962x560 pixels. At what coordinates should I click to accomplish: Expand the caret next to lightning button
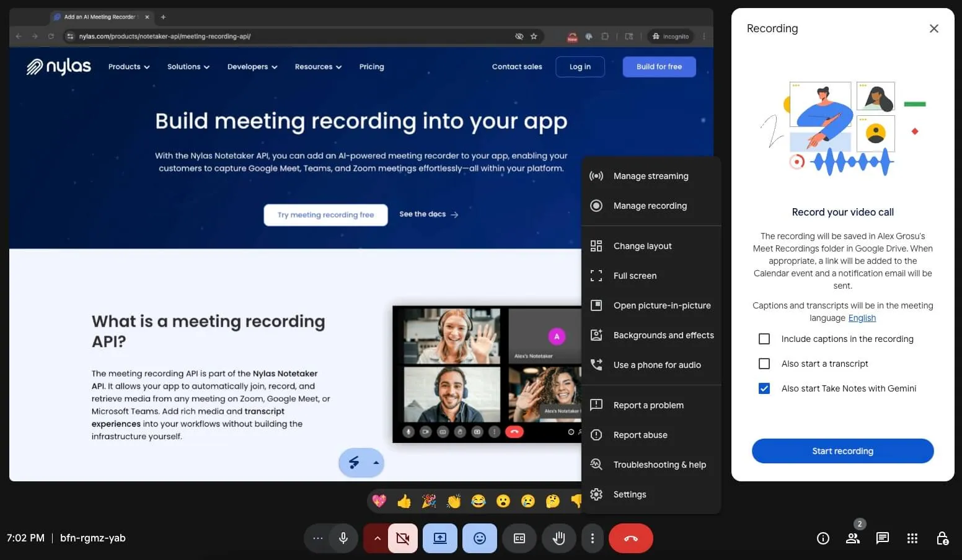tap(376, 463)
